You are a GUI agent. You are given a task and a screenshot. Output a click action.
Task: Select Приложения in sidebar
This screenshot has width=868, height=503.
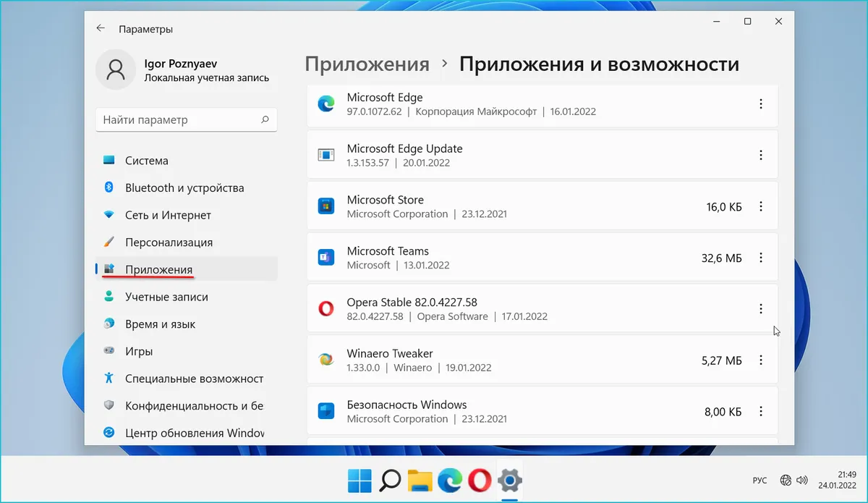point(187,269)
